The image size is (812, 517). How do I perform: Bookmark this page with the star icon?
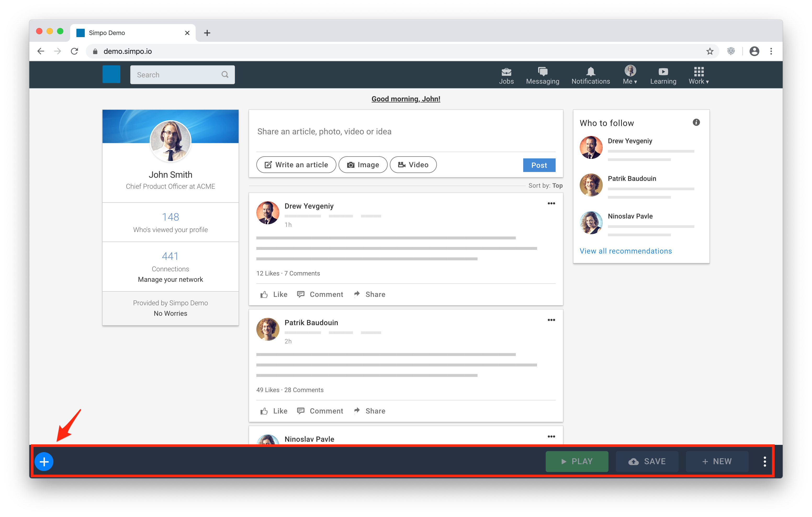(709, 51)
